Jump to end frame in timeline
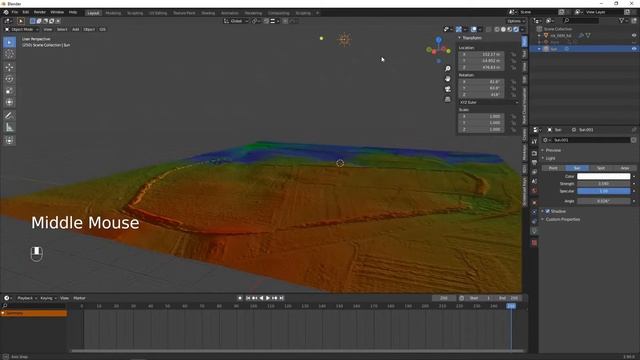The height and width of the screenshot is (360, 640). 281,298
